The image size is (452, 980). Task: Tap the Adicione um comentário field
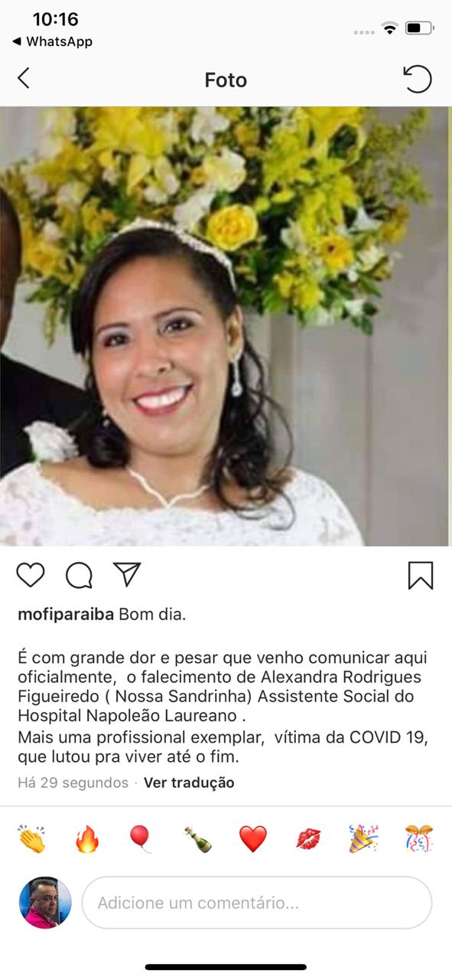pos(257,903)
